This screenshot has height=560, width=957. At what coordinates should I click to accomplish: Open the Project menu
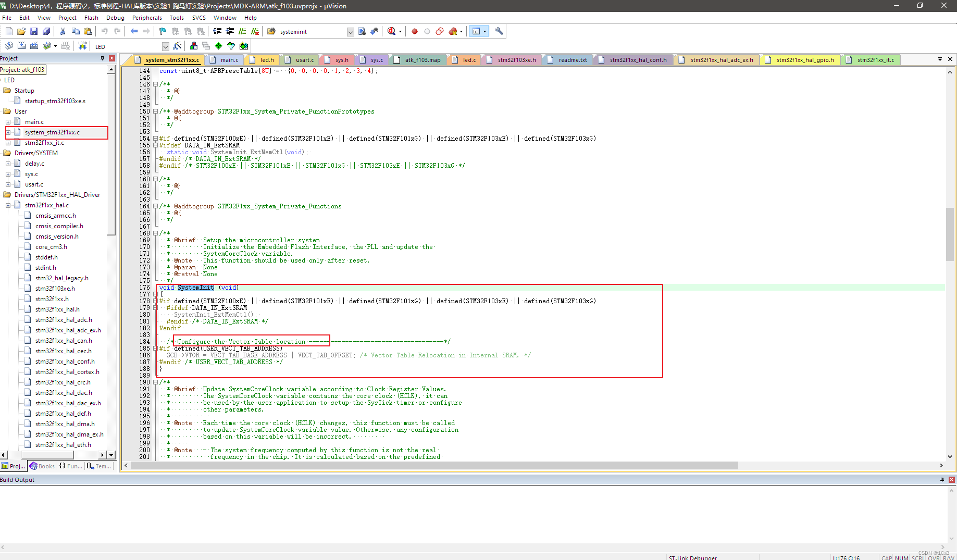click(x=67, y=18)
